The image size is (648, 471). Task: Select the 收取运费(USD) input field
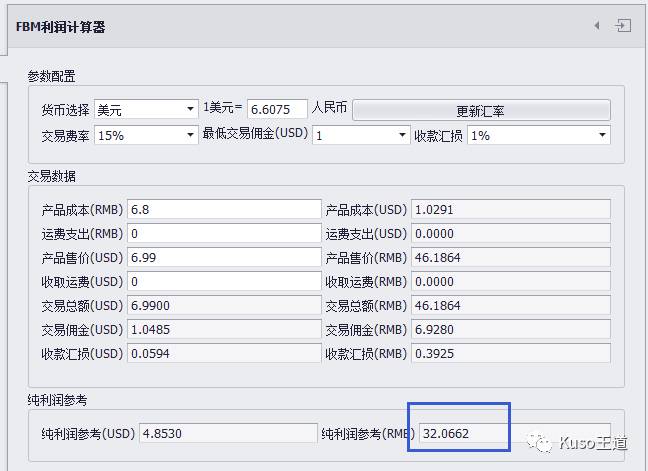pos(223,282)
